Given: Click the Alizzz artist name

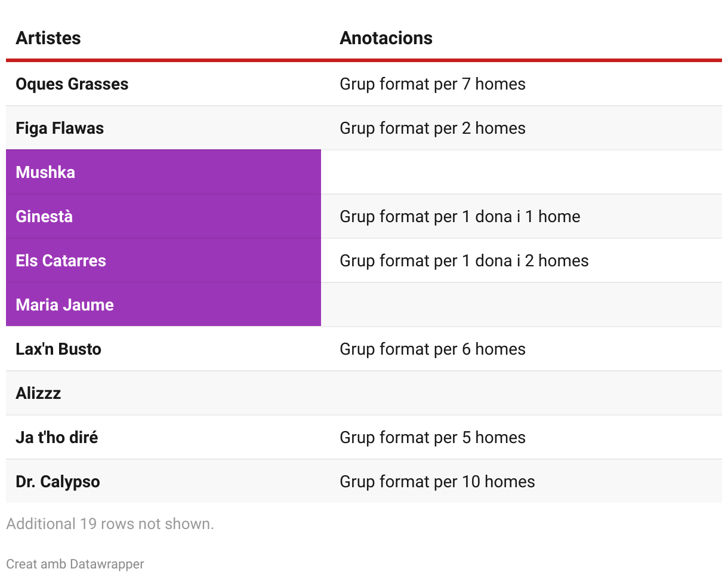Looking at the screenshot, I should 38,393.
